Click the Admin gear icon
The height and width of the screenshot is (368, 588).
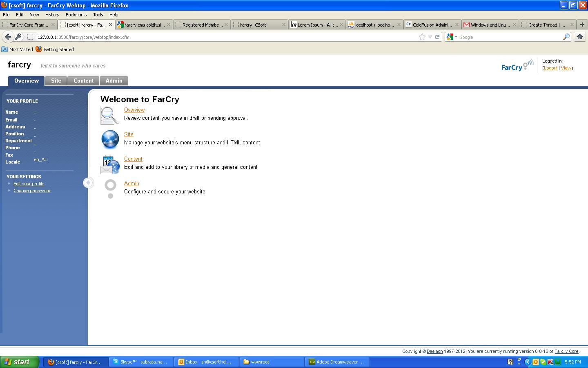coord(110,188)
